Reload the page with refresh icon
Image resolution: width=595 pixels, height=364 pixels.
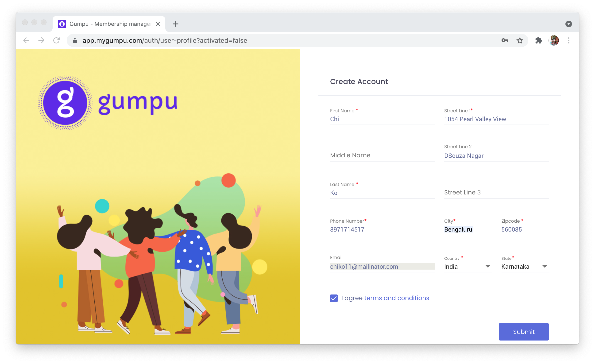click(x=57, y=40)
